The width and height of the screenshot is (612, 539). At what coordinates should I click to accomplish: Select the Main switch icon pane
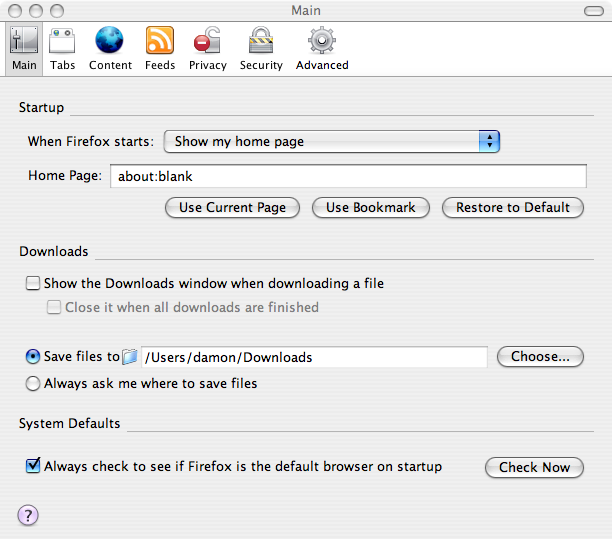24,40
